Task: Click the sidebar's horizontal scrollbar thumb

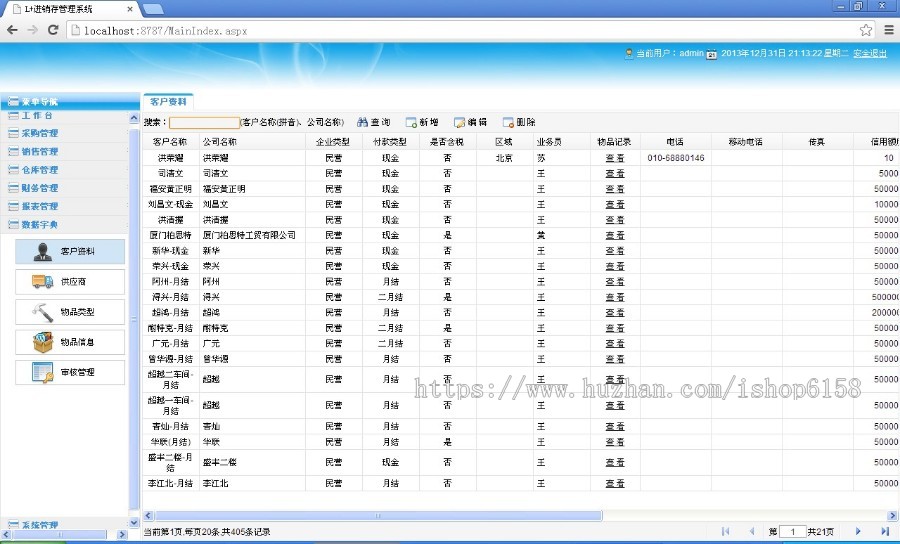Action: (x=60, y=535)
